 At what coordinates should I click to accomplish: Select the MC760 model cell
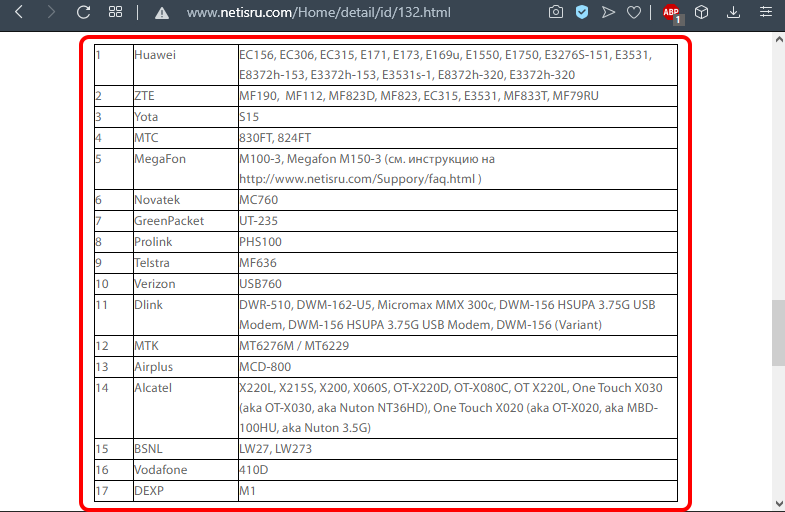point(458,200)
